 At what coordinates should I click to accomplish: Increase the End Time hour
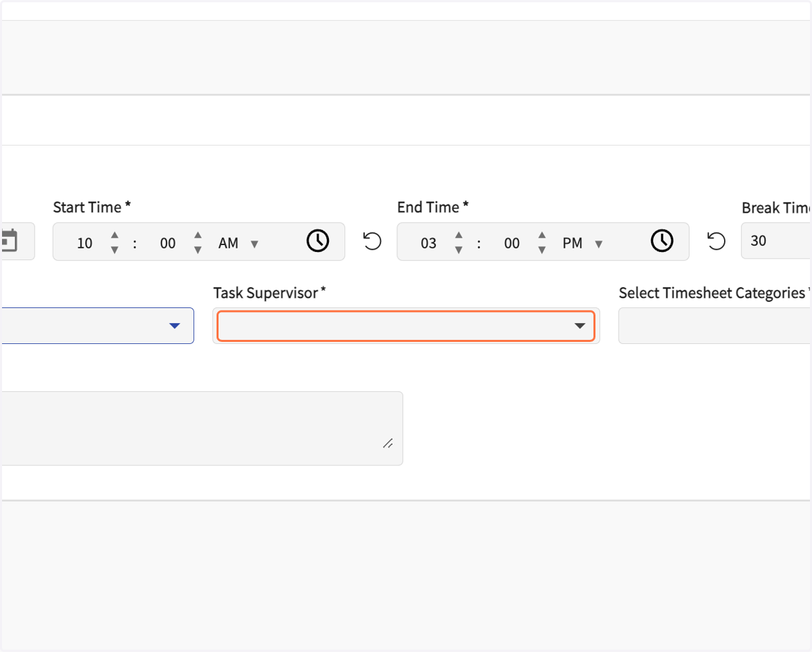tap(459, 235)
